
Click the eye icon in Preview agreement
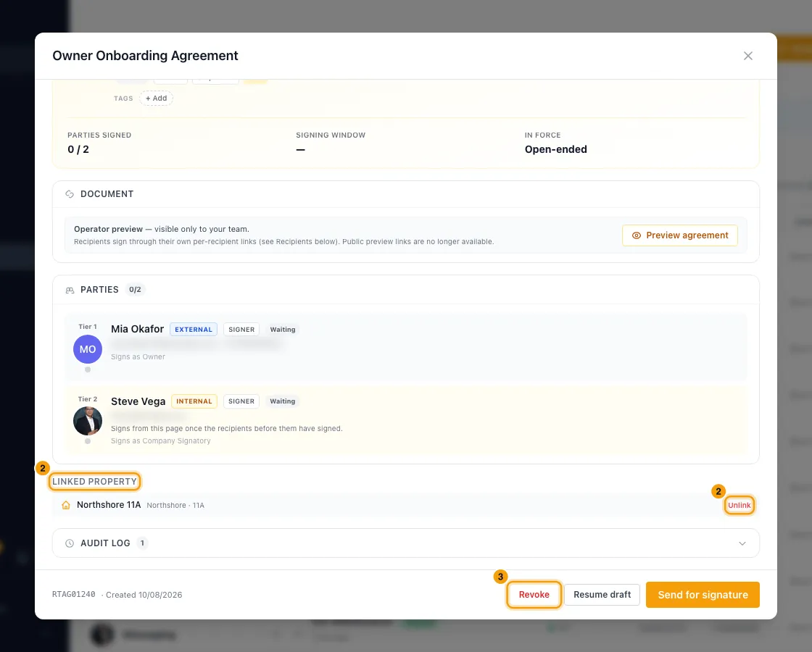(637, 235)
